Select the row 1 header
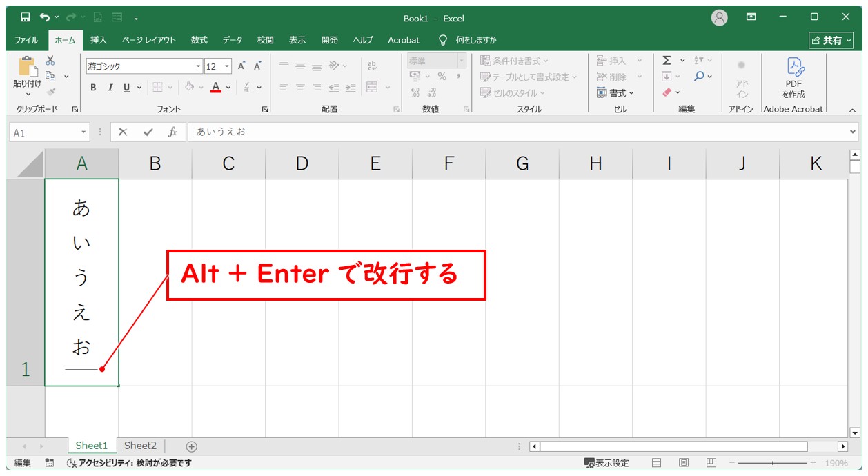Image resolution: width=868 pixels, height=476 pixels. tap(26, 282)
